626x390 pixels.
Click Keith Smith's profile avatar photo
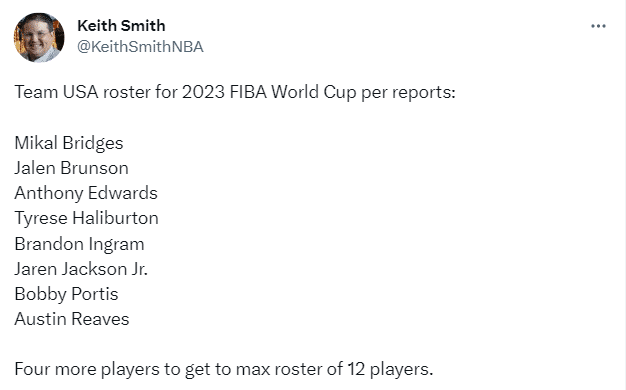(x=39, y=38)
